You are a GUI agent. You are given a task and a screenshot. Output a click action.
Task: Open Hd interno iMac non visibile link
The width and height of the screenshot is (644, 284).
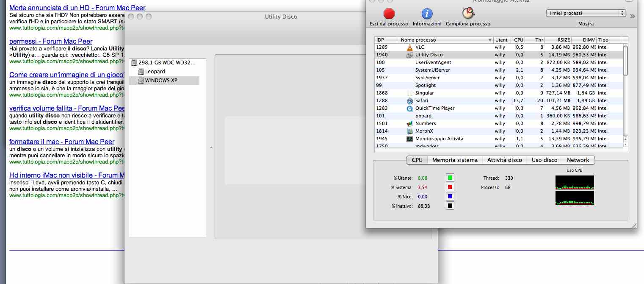click(67, 175)
